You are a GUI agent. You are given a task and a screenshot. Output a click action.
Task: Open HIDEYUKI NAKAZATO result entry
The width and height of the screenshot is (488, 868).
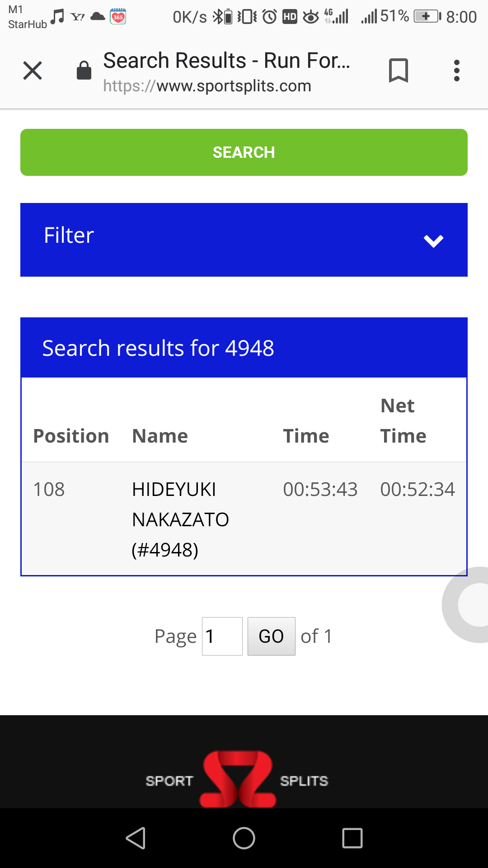(180, 519)
